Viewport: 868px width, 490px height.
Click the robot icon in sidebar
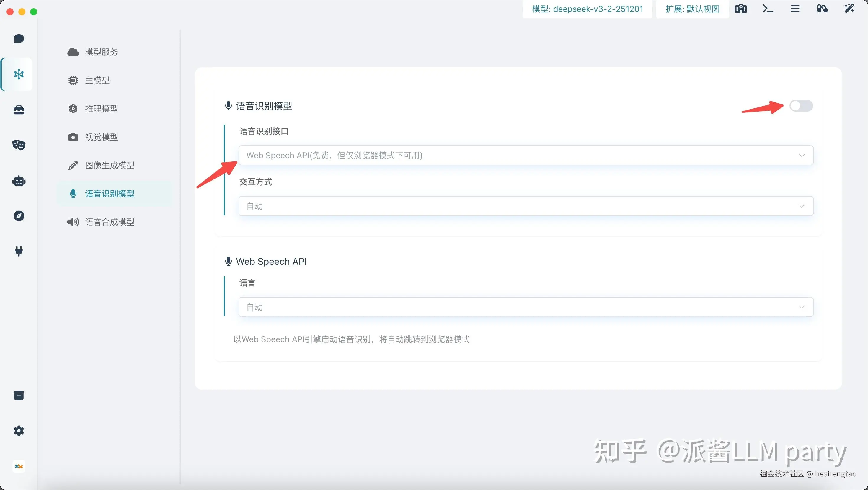[19, 181]
